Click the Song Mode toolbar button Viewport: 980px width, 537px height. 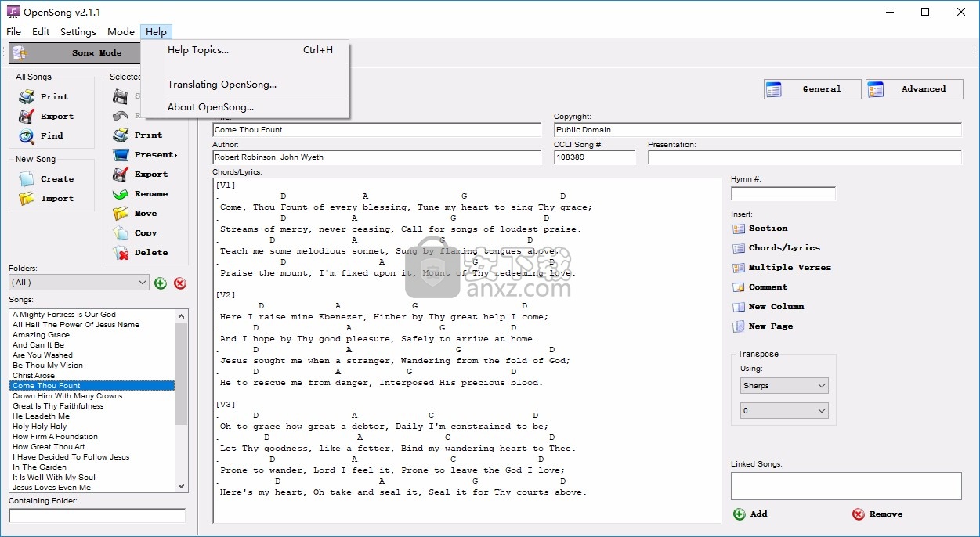coord(74,53)
